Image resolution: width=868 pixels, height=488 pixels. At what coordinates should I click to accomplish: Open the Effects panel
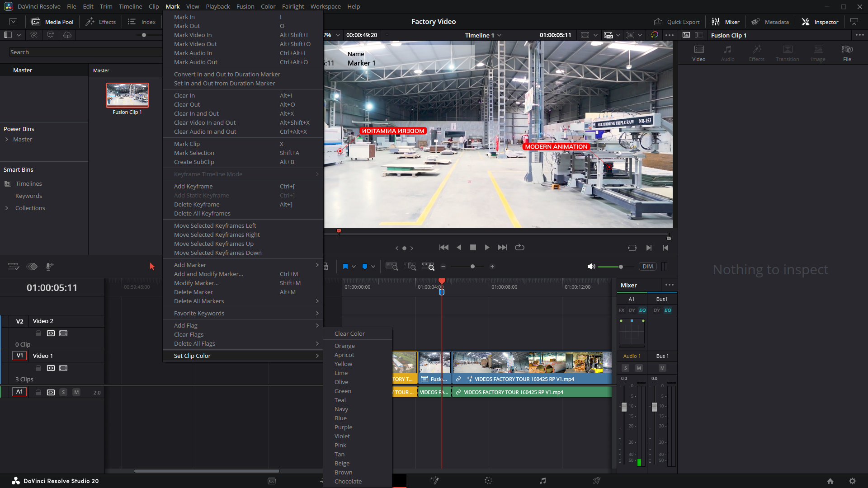coord(101,22)
